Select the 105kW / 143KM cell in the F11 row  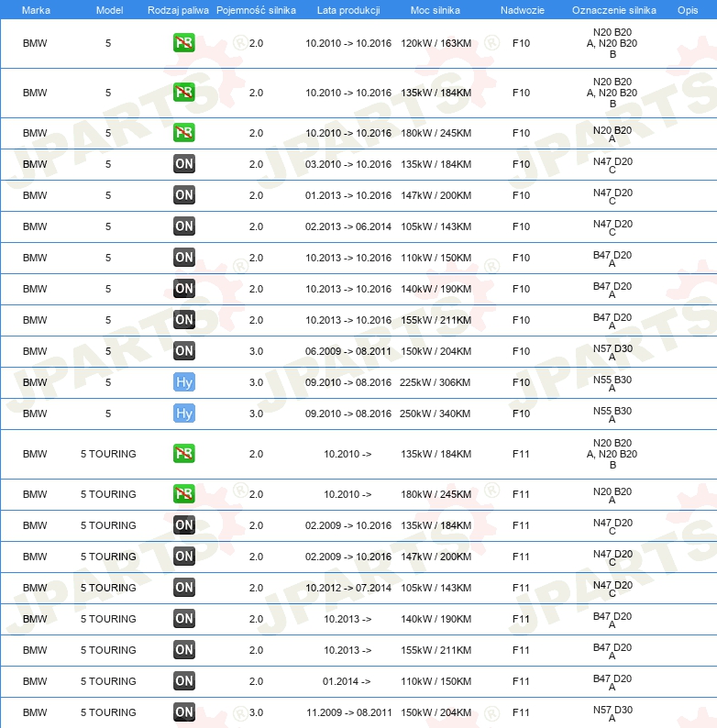coord(436,588)
